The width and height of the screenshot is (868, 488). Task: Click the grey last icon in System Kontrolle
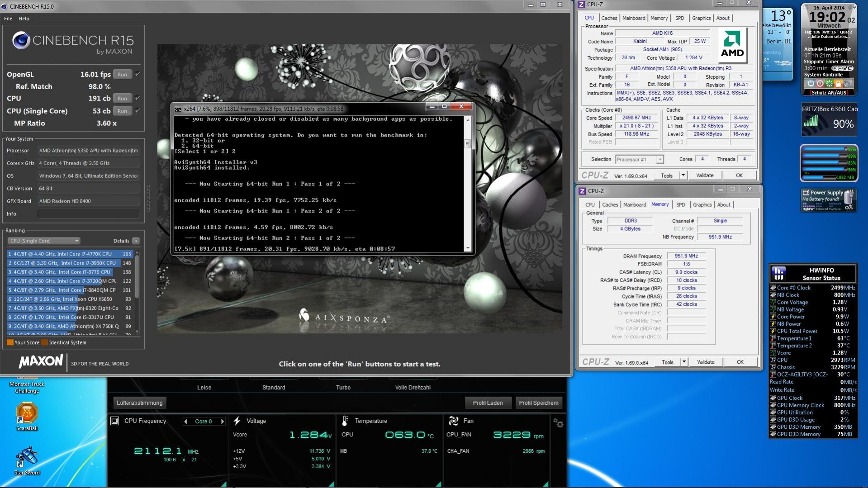click(x=847, y=83)
